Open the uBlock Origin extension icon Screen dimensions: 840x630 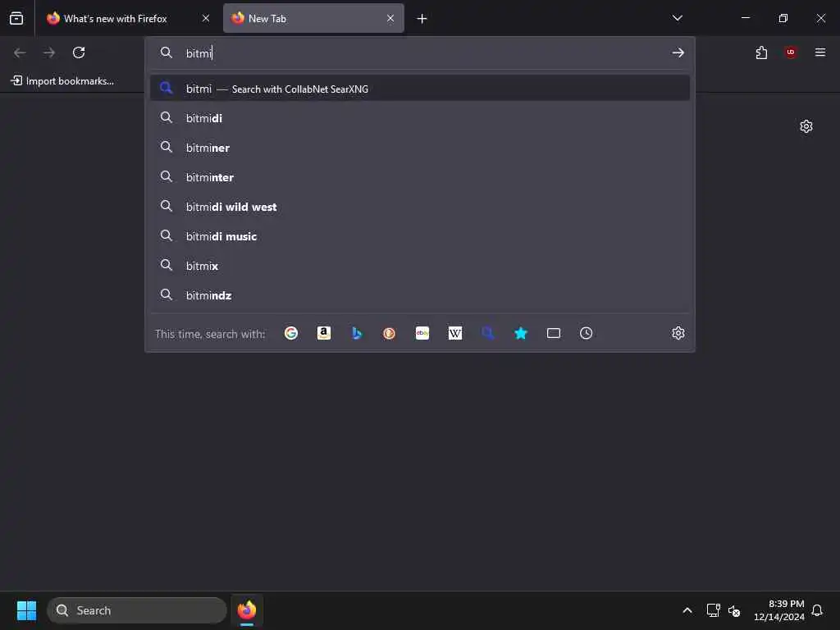click(x=791, y=52)
